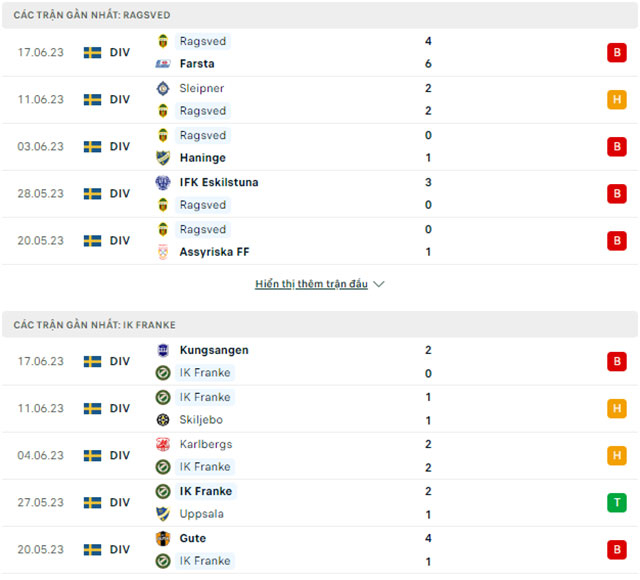Select the Kungsangen team name
640x580 pixels.
tap(214, 350)
